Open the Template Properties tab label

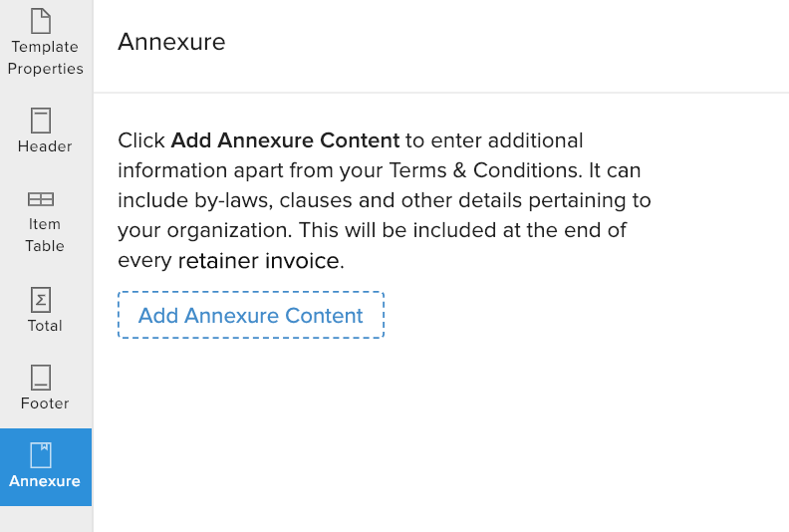tap(45, 58)
